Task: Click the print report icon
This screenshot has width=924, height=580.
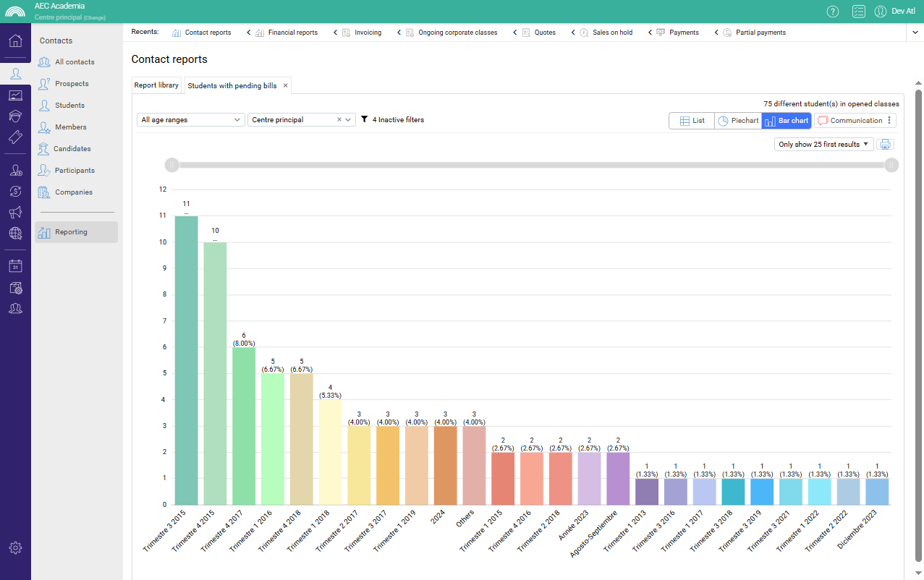Action: point(885,145)
